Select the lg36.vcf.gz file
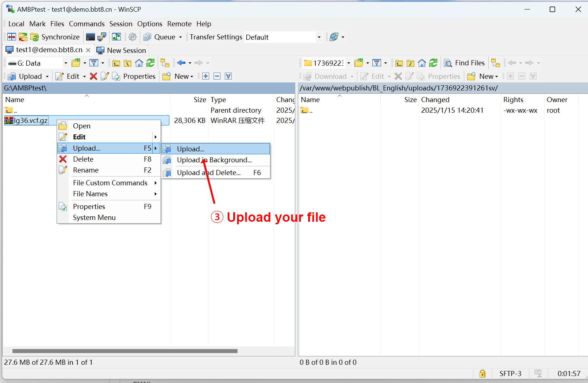 31,120
